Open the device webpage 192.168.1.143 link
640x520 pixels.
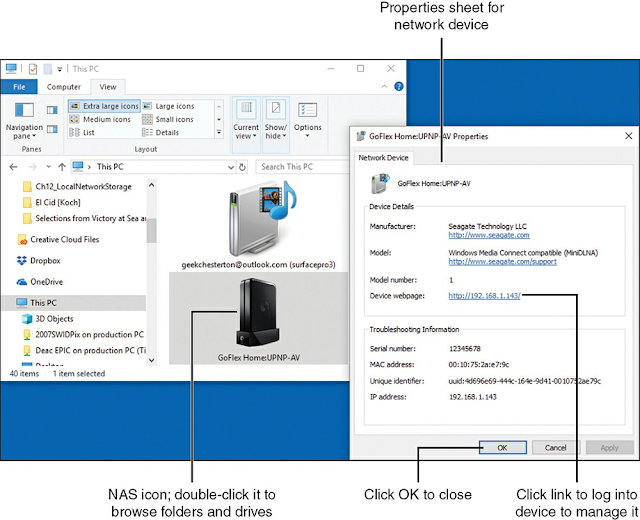tap(484, 296)
